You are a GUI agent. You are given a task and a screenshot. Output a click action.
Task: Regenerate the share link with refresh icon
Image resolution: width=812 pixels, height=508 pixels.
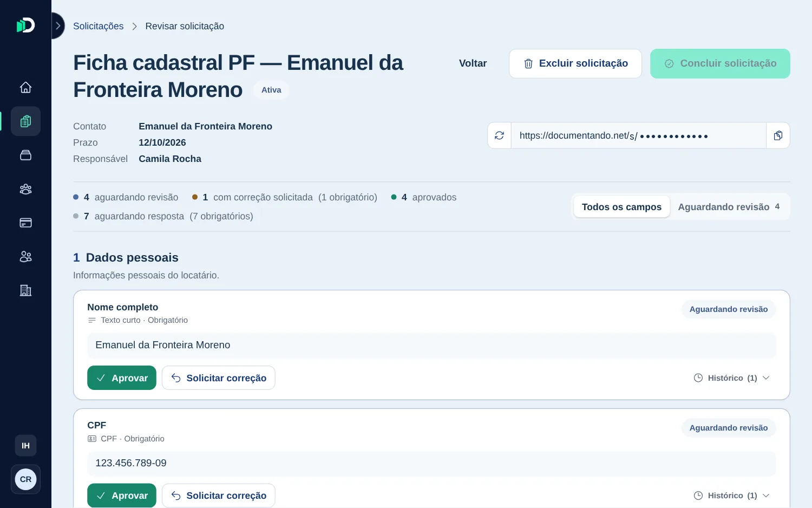coord(499,135)
